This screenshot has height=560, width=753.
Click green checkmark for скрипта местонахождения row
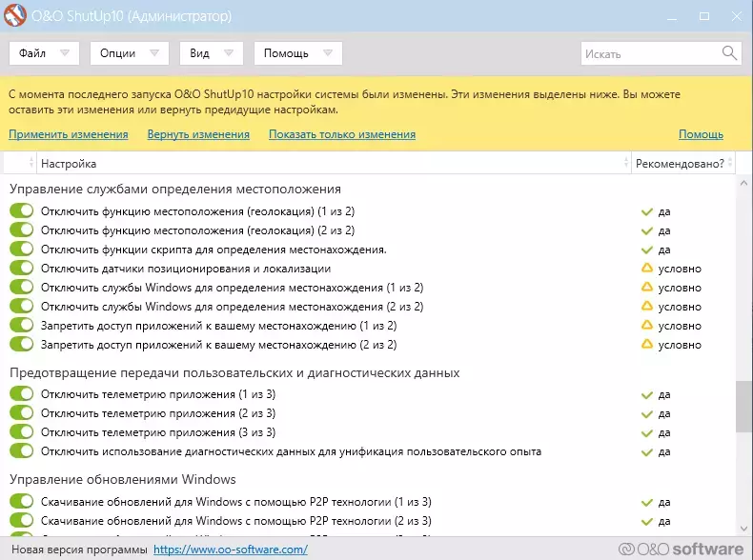click(647, 250)
